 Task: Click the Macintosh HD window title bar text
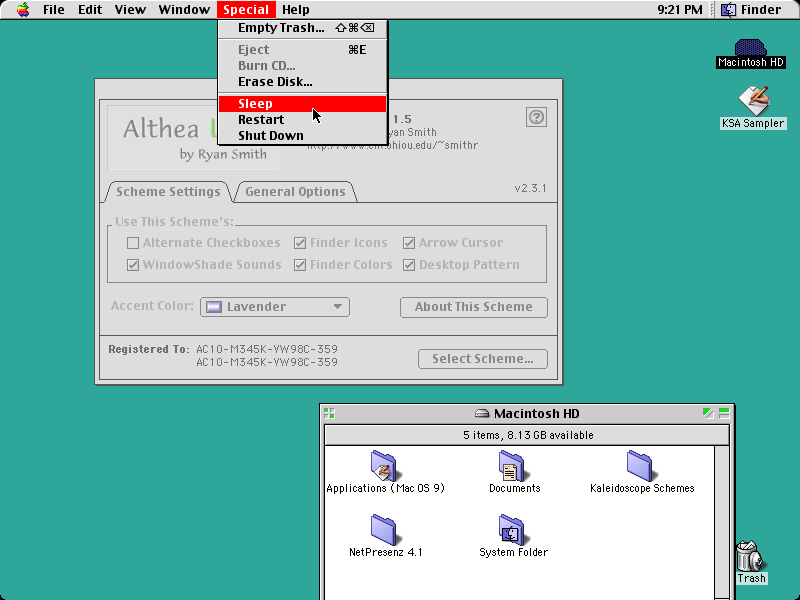[536, 413]
